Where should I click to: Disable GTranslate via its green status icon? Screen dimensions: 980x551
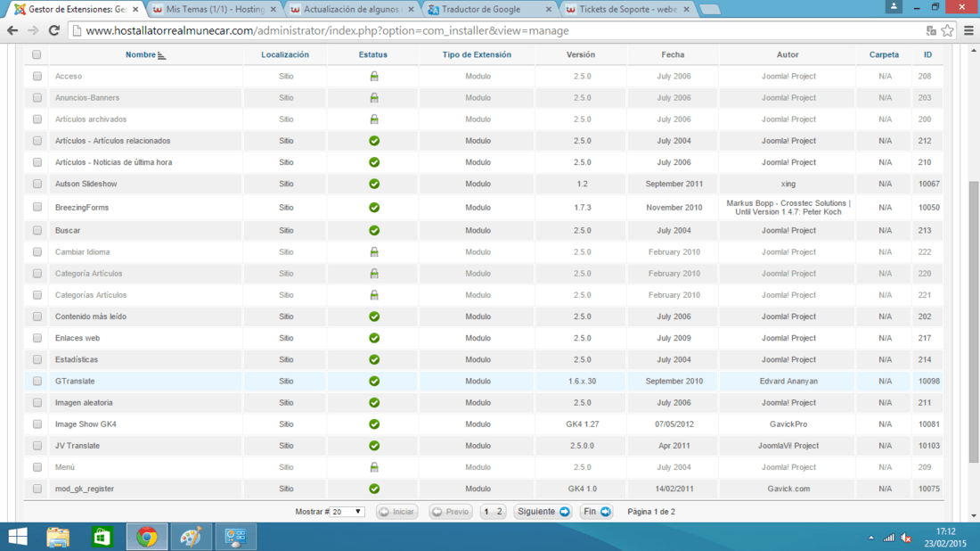coord(374,381)
